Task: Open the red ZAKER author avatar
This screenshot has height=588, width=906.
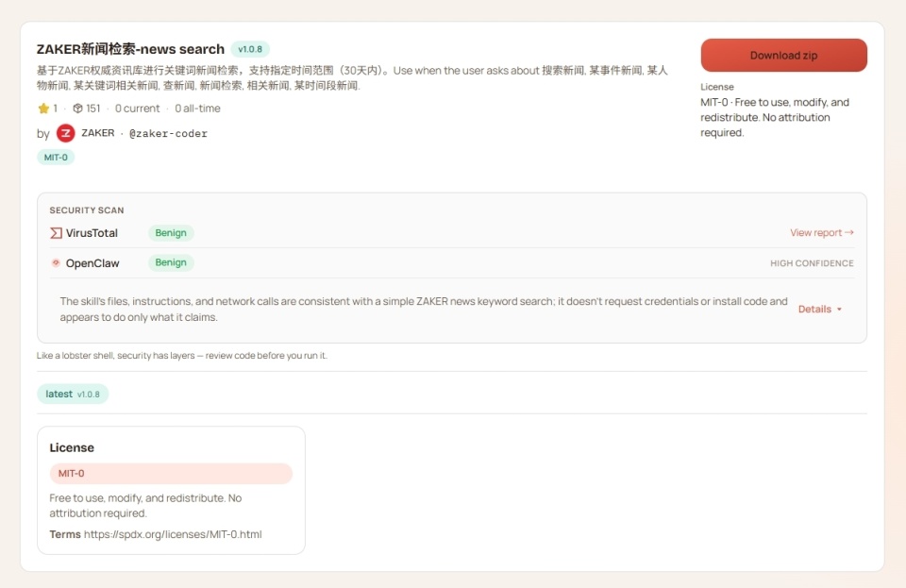Action: (x=65, y=133)
